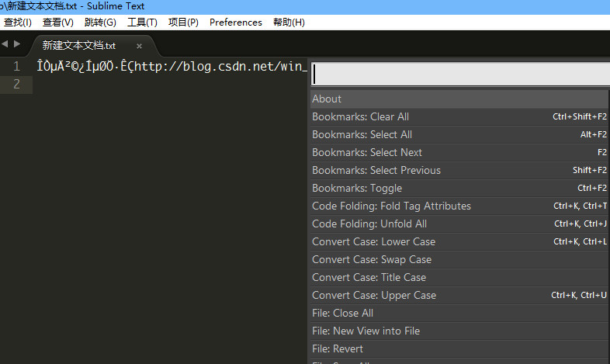Run Convert Case: Swap Case
Screen dimensions: 610x364
pyautogui.click(x=459, y=260)
